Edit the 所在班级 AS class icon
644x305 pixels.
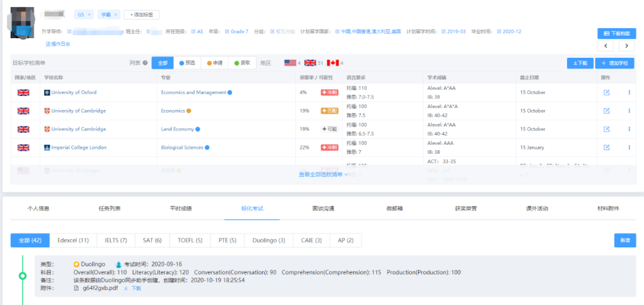(193, 32)
